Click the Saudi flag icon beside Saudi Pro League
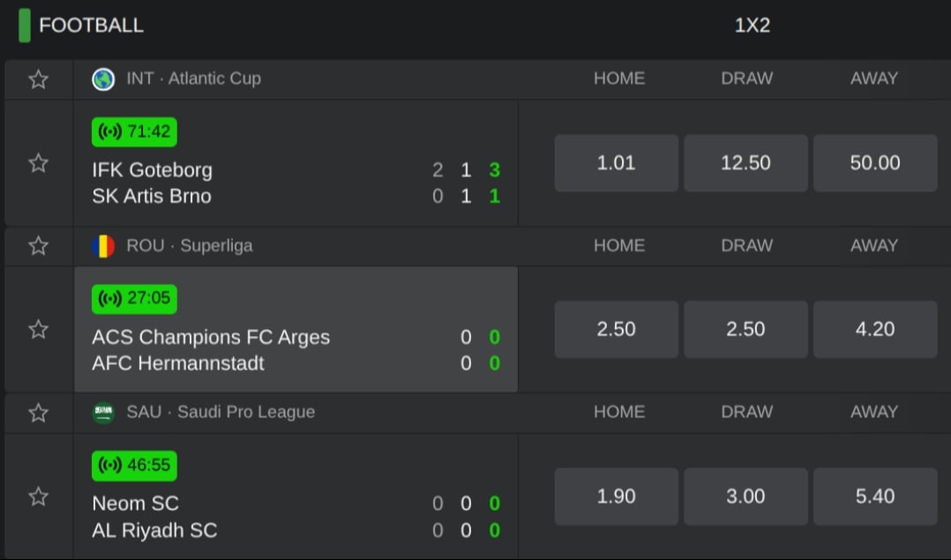 [104, 412]
